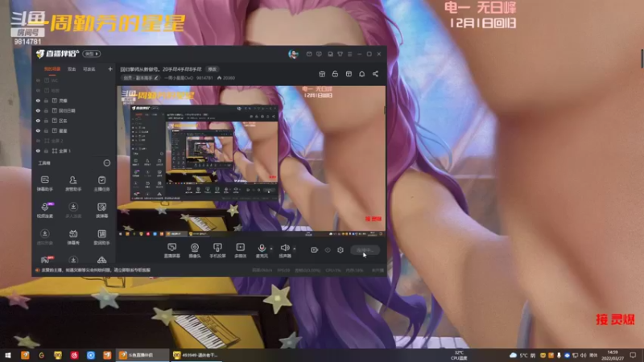This screenshot has width=644, height=362.
Task: Click the stream preview canvas
Action: pyautogui.click(x=251, y=161)
